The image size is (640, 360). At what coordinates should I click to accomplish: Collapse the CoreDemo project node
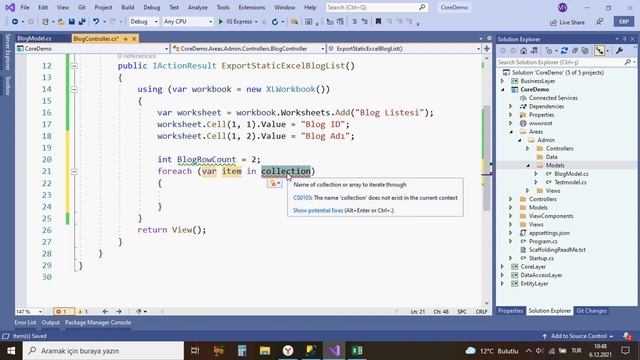(x=502, y=89)
